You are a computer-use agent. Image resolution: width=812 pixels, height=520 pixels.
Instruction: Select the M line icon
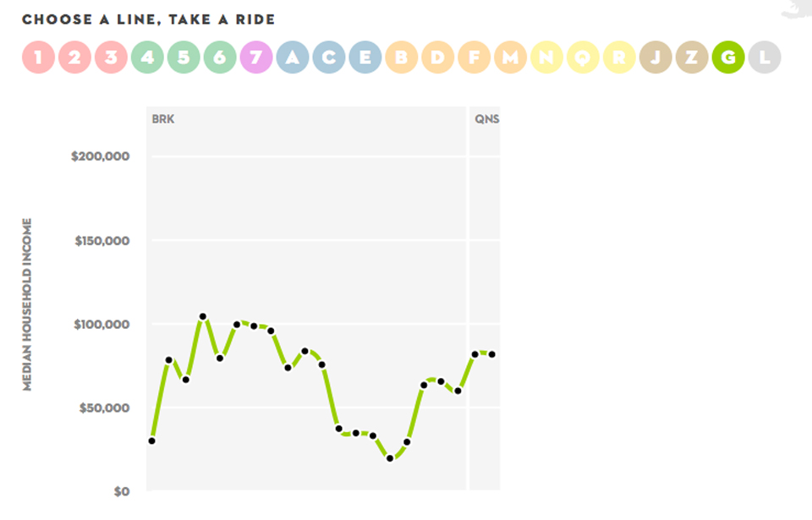(x=510, y=57)
